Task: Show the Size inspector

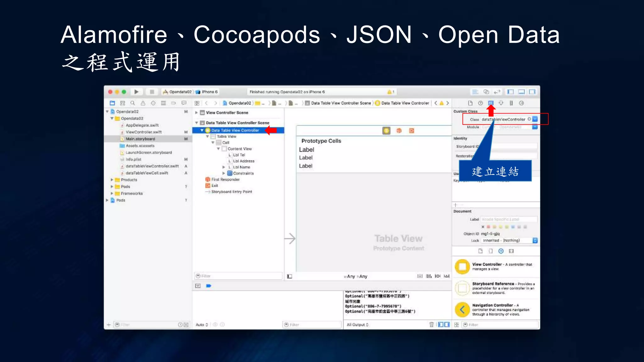Action: [511, 103]
